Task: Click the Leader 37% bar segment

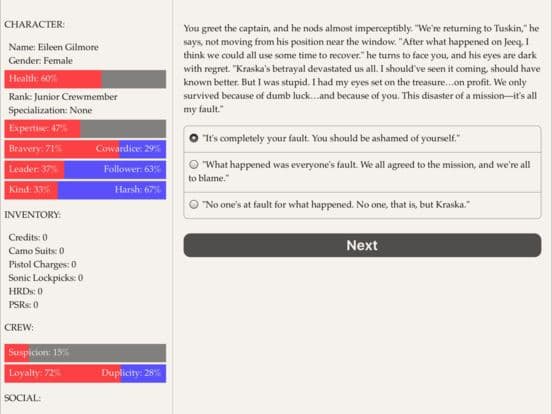Action: [34, 169]
